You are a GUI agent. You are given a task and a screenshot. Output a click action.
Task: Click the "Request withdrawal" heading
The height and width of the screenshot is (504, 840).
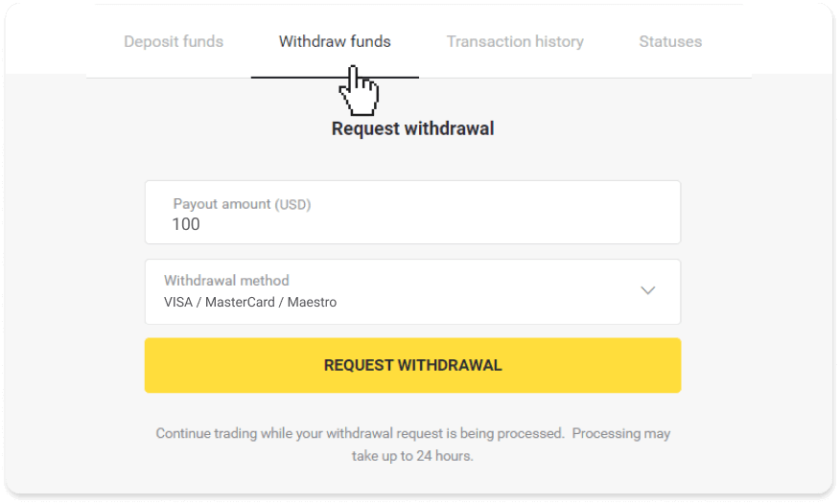coord(412,128)
